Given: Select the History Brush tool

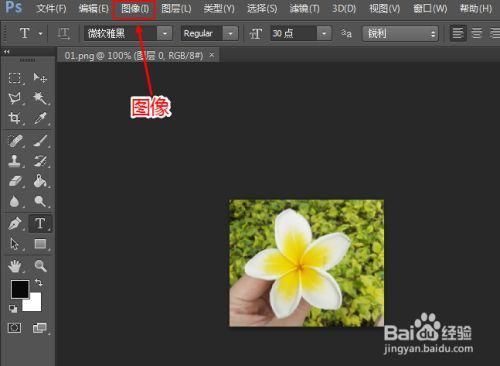Looking at the screenshot, I should [40, 161].
